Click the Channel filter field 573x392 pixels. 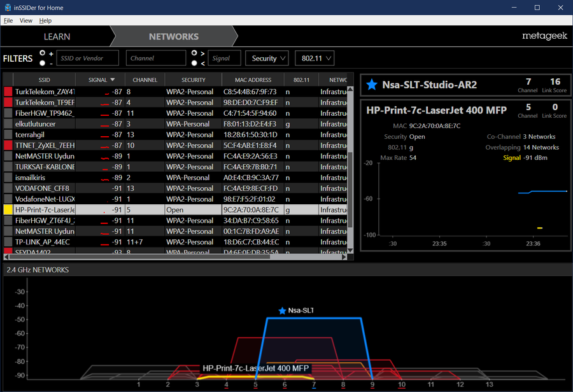pyautogui.click(x=156, y=58)
